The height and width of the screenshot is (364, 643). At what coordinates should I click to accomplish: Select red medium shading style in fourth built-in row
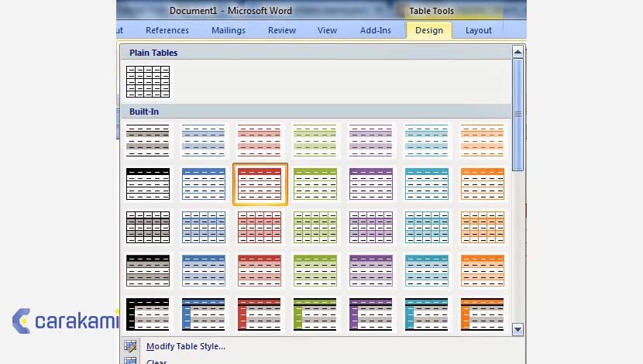click(260, 270)
